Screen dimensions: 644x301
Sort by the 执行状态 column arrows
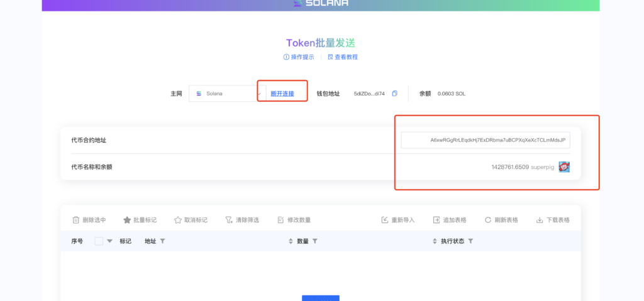click(x=435, y=241)
